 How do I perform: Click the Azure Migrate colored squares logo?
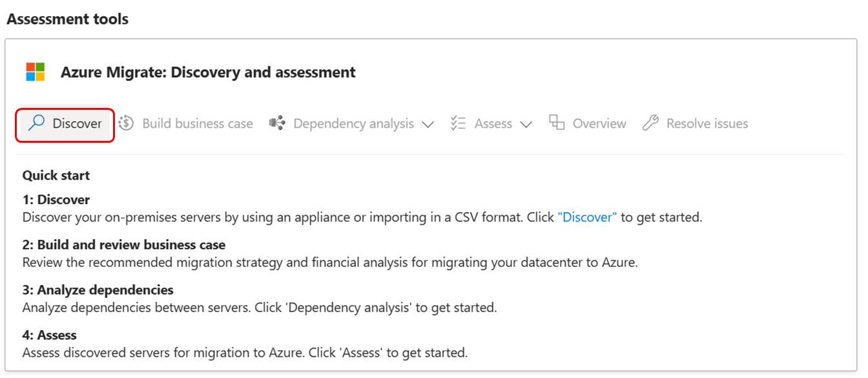[34, 72]
